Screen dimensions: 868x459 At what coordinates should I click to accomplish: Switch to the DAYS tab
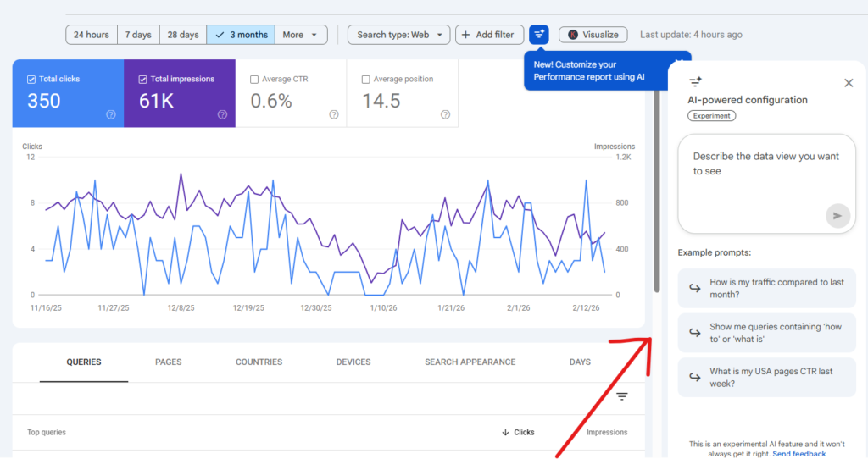(580, 362)
